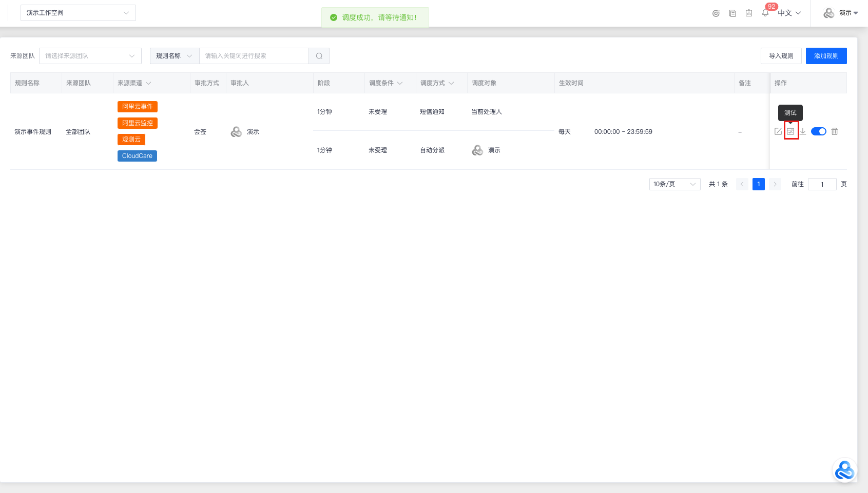Click the edit rule pencil icon

778,131
